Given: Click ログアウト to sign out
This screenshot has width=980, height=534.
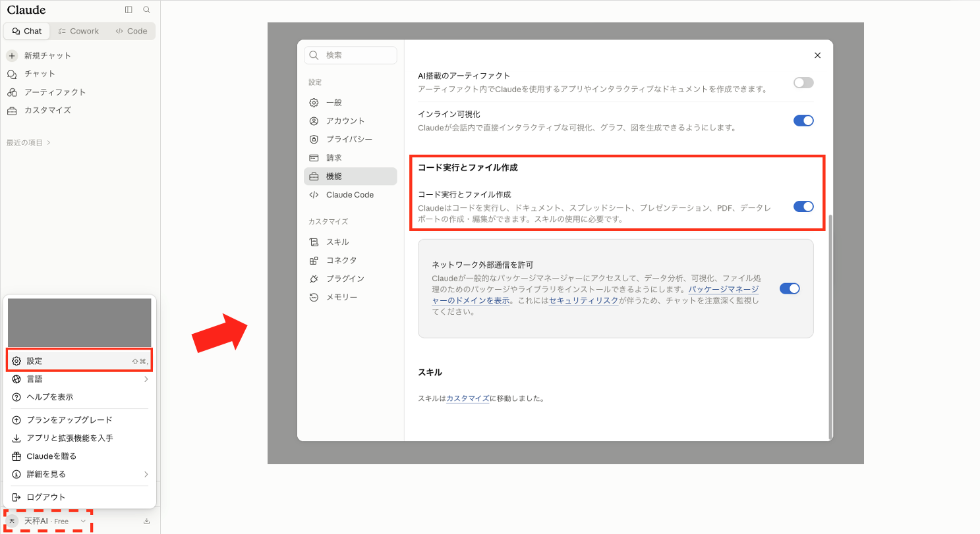Looking at the screenshot, I should point(80,497).
